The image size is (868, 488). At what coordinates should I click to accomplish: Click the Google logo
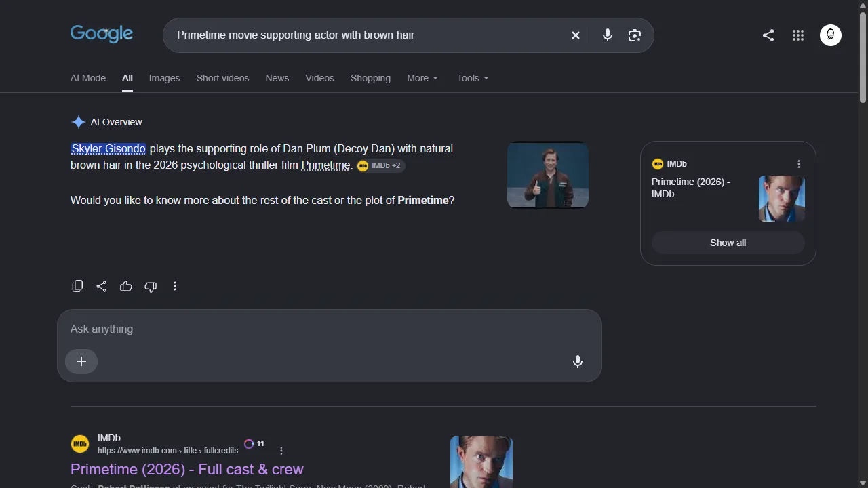coord(102,34)
